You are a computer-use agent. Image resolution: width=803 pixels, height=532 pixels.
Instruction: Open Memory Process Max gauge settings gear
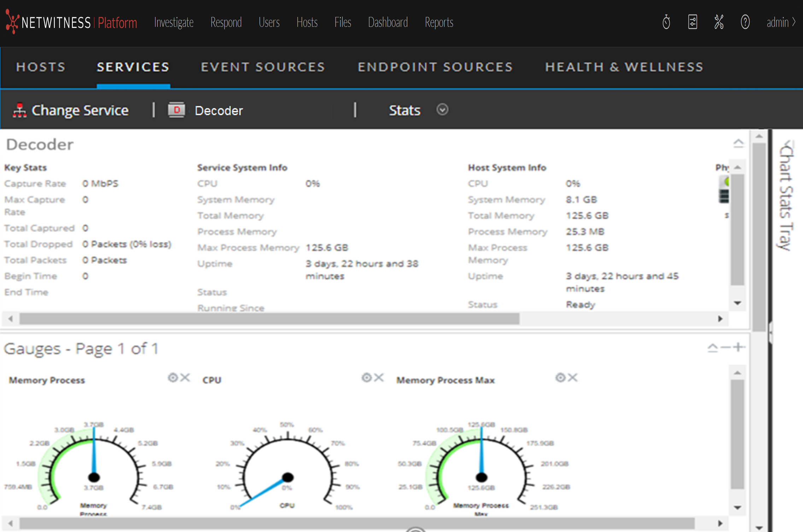[560, 378]
